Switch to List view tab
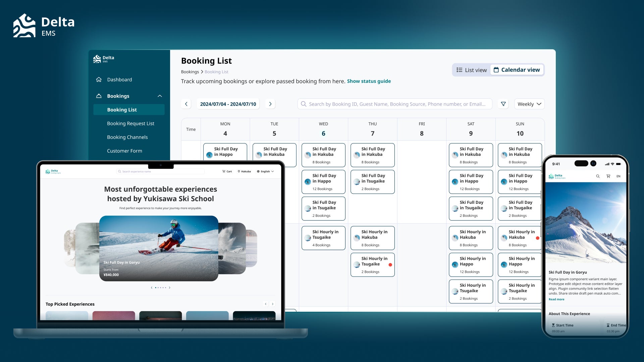The height and width of the screenshot is (362, 644). tap(472, 70)
